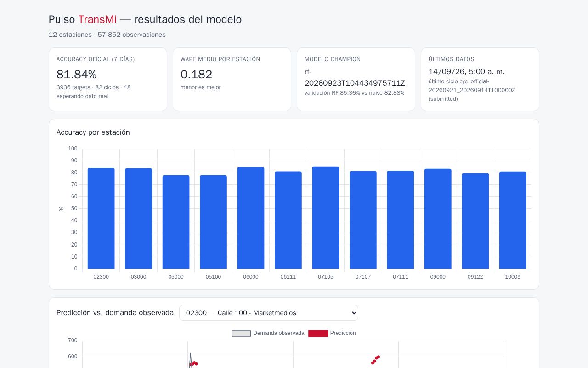The width and height of the screenshot is (588, 368).
Task: Select the bar above station 09000
Action: [438, 219]
